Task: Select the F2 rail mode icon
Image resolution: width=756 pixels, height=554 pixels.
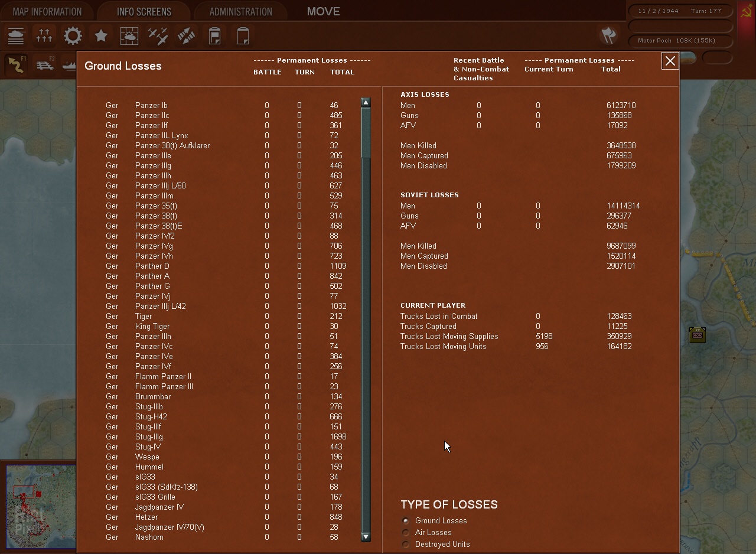Action: 45,65
